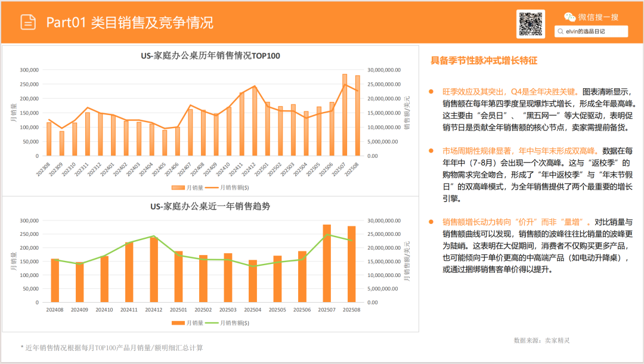
Task: Click the US-家庭办公桌近一年销售趋势 chart title
Action: 210,207
